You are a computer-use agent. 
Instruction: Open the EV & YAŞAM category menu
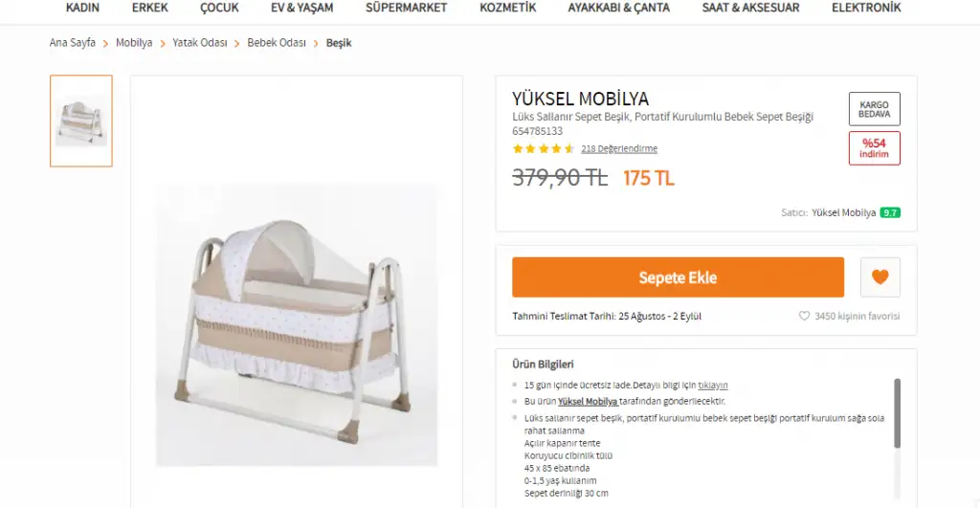coord(301,8)
